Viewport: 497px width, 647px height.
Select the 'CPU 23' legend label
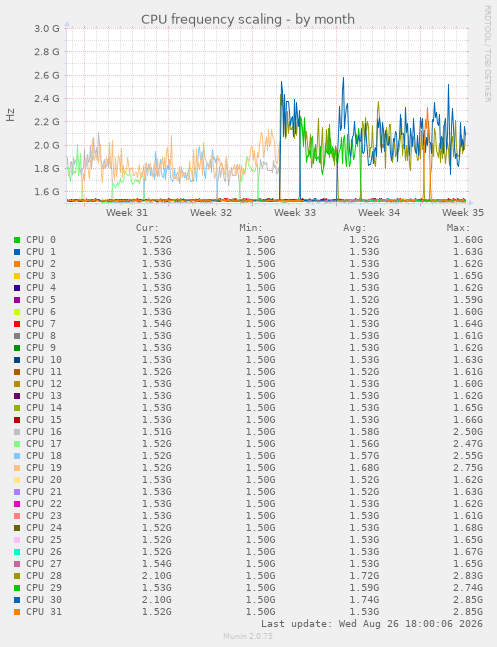[x=44, y=515]
